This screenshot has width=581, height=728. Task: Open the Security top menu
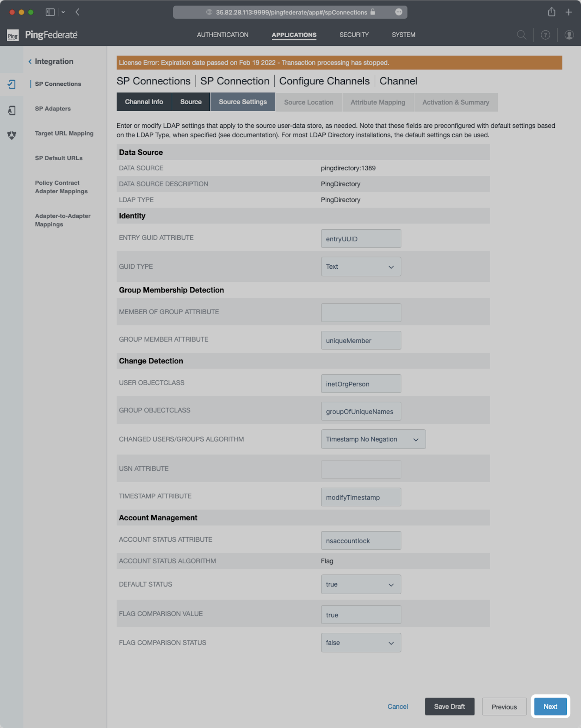tap(354, 35)
